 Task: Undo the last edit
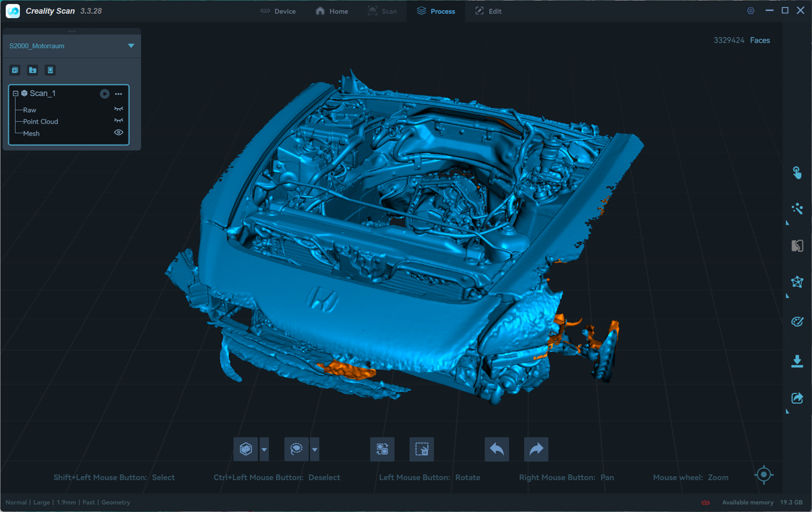497,449
